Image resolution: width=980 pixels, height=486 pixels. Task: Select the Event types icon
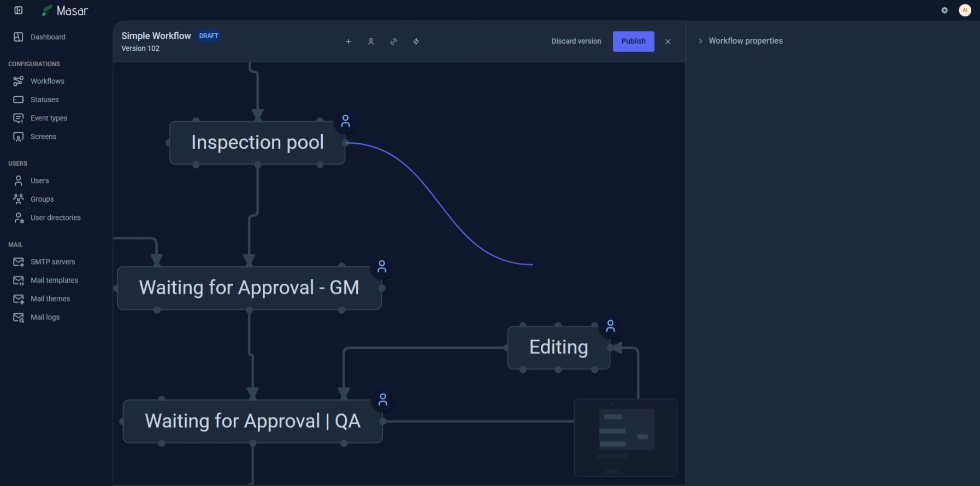(18, 118)
